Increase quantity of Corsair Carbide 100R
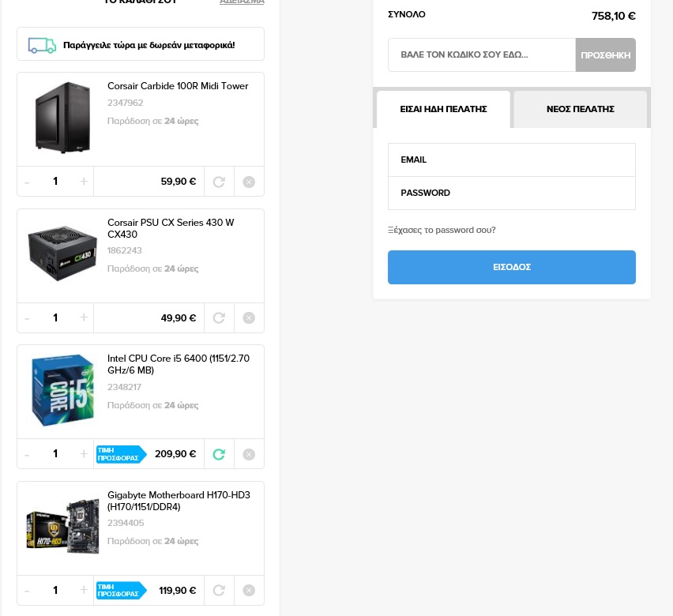The width and height of the screenshot is (673, 616). point(84,181)
